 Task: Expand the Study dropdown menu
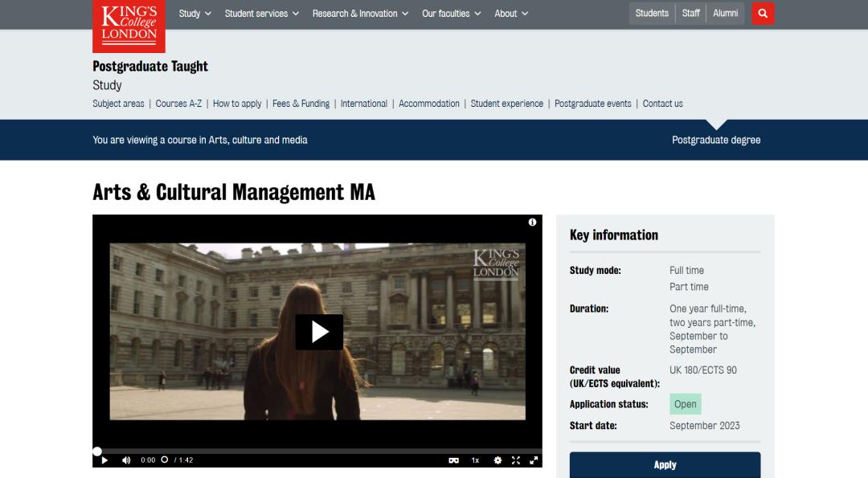pos(194,14)
